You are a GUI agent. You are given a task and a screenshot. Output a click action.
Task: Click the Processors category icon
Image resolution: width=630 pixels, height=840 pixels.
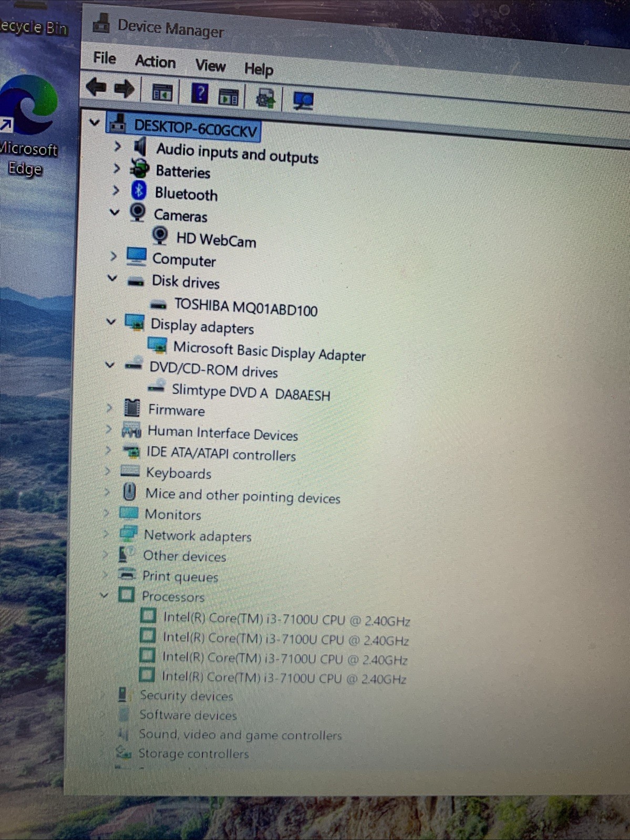tap(126, 594)
